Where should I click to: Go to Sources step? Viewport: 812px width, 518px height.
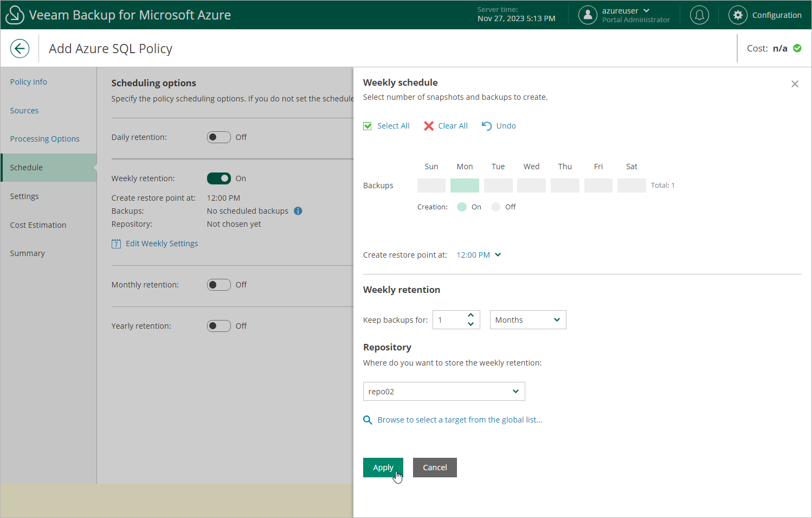click(24, 111)
